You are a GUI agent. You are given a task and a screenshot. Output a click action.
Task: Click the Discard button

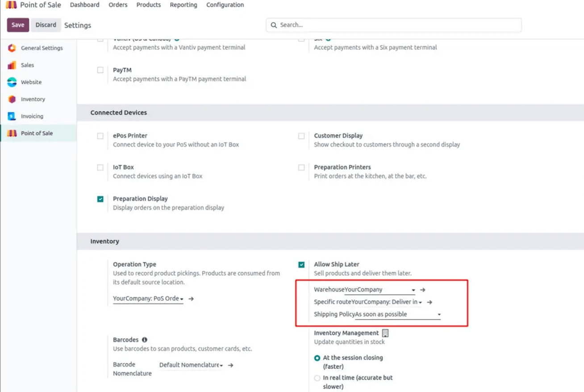coord(46,25)
